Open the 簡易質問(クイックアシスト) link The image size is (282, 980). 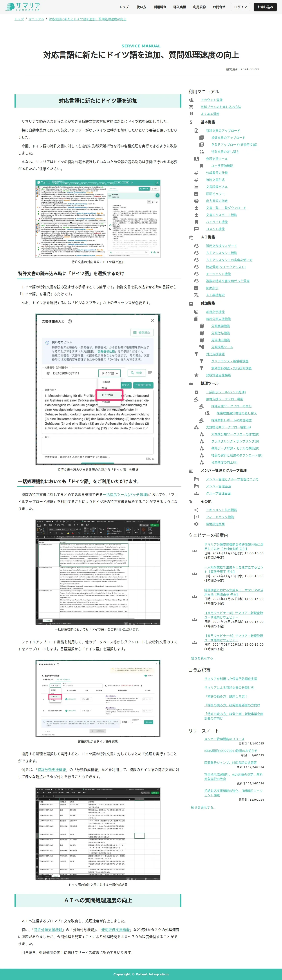226,267
